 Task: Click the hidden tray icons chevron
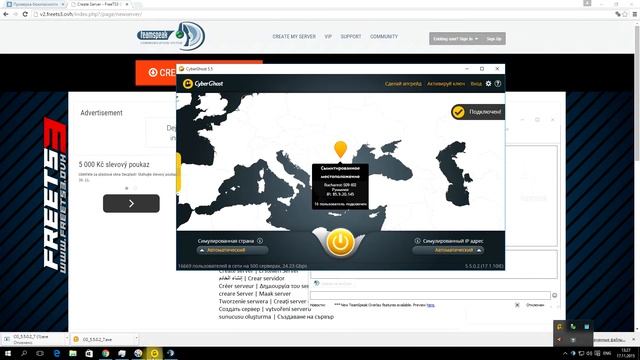565,353
